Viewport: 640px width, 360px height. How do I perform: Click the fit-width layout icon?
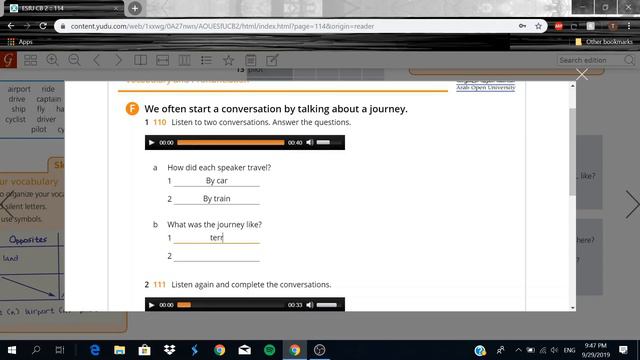coord(162,60)
